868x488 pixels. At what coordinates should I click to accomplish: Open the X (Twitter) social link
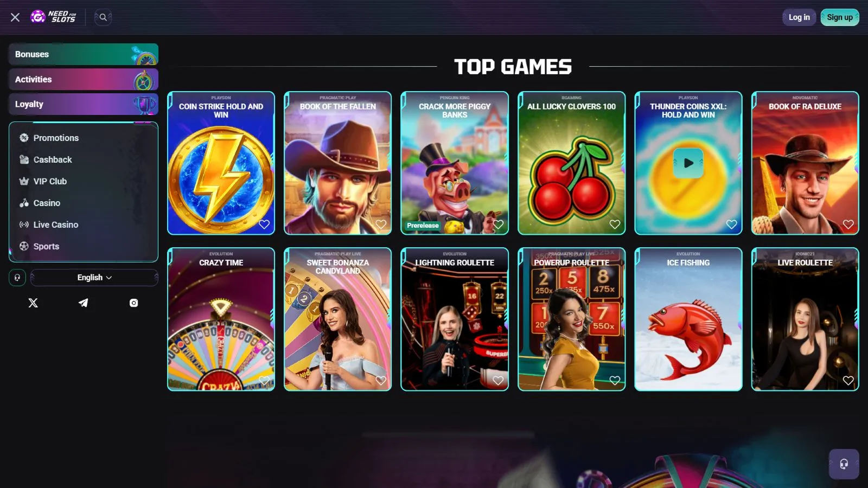click(33, 303)
